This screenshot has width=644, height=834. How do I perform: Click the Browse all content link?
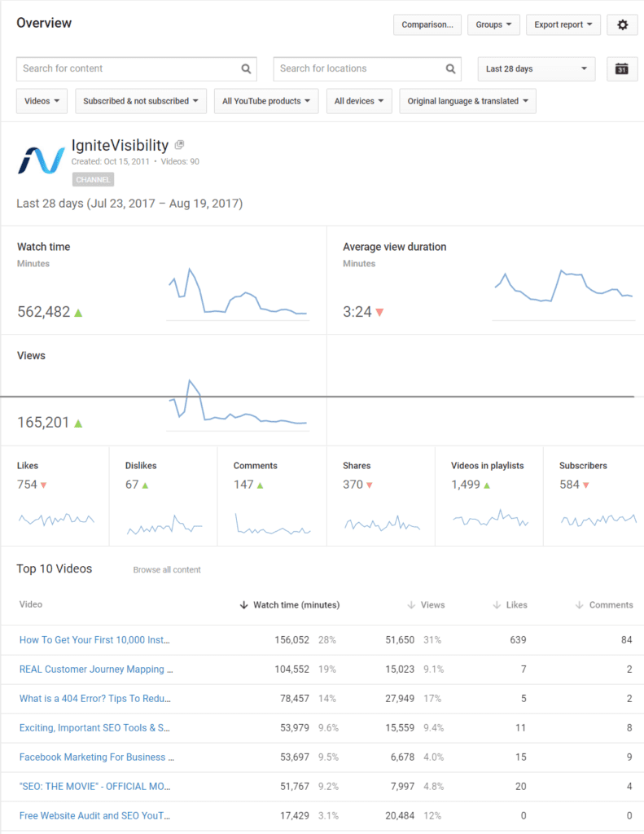166,569
